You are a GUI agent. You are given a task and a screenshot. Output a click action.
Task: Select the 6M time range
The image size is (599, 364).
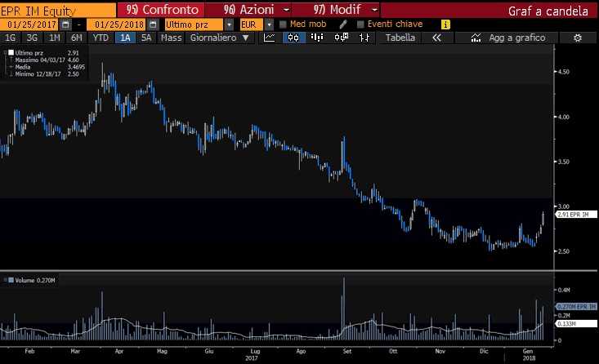pos(76,38)
